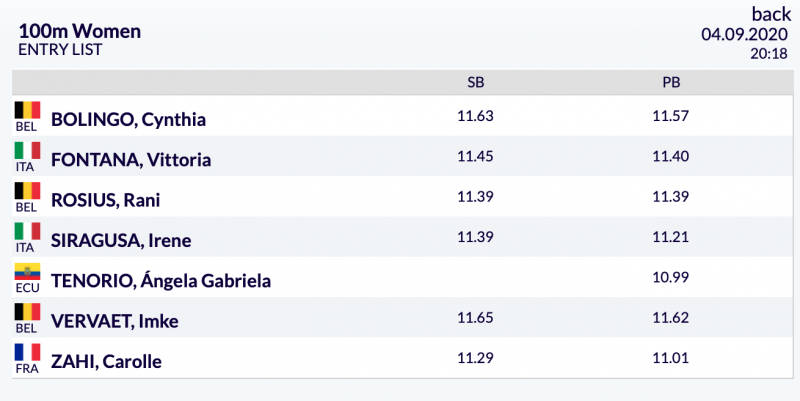
Task: Click the back link
Action: 771,14
